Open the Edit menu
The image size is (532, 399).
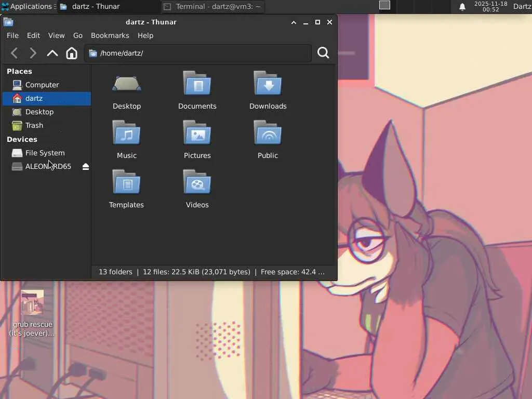[x=34, y=35]
